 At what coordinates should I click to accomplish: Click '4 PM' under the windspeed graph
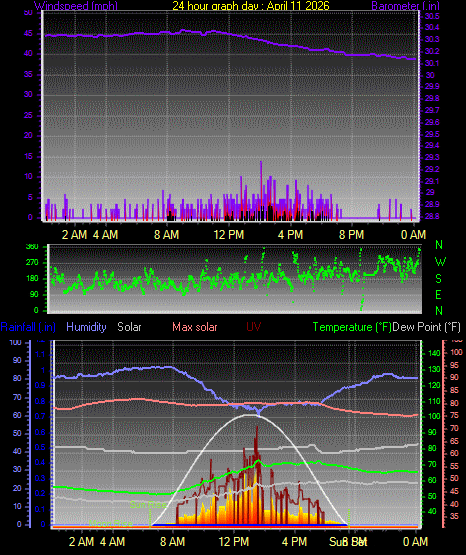click(x=290, y=235)
